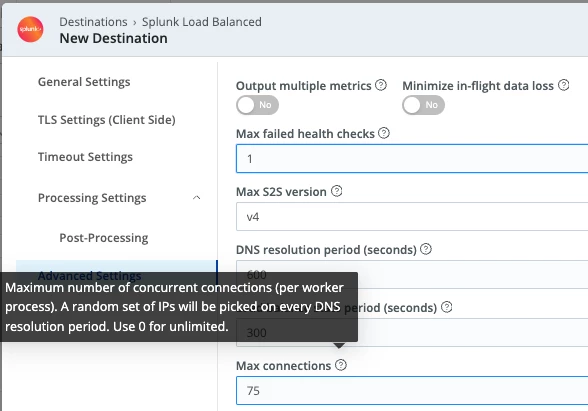Click the Destinations breadcrumb link
Screen dimensions: 588x411
point(93,22)
